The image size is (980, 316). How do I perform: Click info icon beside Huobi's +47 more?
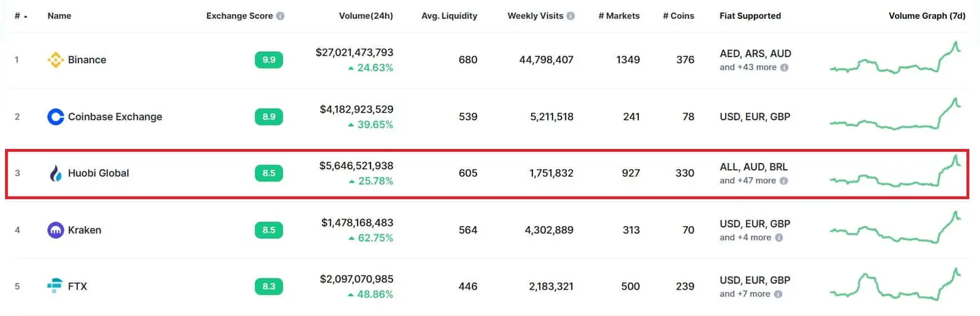784,181
